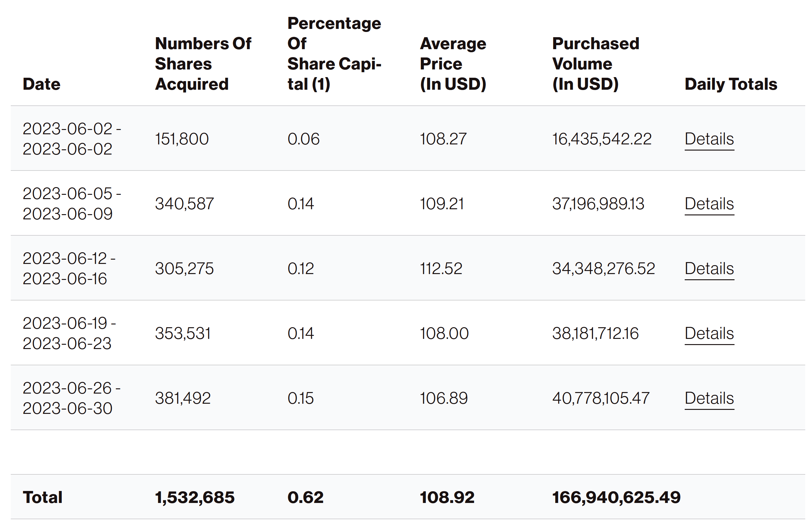Image resolution: width=812 pixels, height=526 pixels.
Task: Open Details link for 2023-06-05 to 2023-06-09
Action: [709, 204]
